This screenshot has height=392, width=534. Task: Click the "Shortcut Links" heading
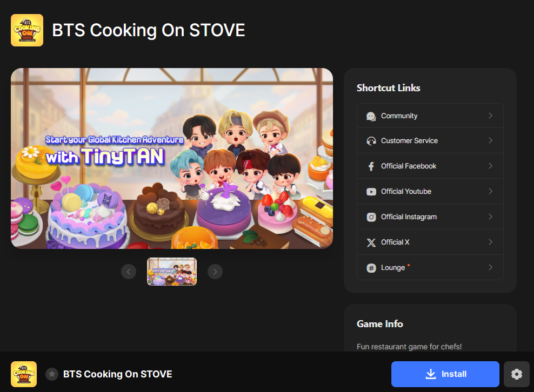(x=388, y=88)
